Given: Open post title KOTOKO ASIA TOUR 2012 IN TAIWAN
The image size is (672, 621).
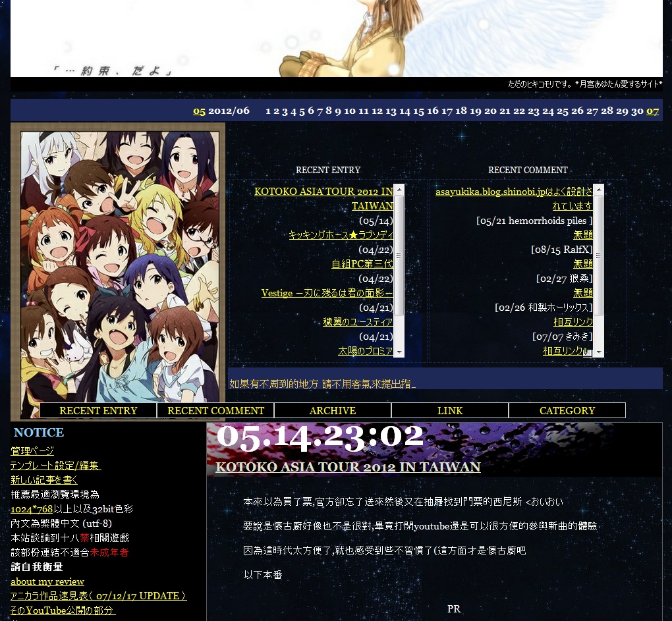Looking at the screenshot, I should (348, 467).
